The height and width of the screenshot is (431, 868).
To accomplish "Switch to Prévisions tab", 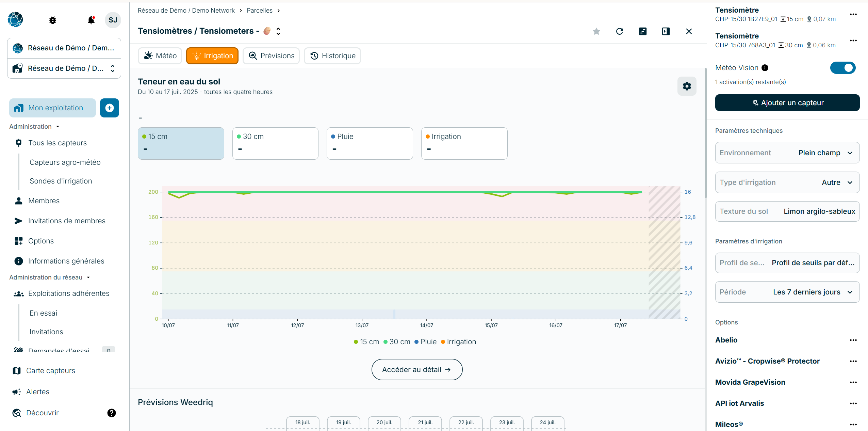I will (x=271, y=56).
